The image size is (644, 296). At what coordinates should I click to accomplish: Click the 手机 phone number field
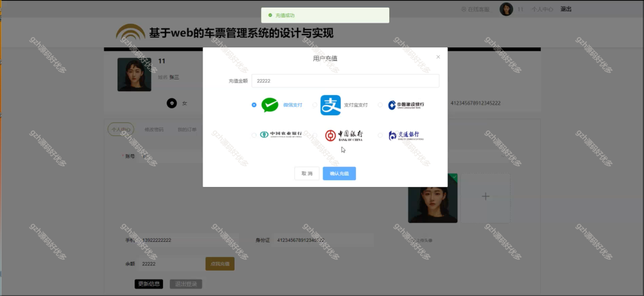[189, 240]
